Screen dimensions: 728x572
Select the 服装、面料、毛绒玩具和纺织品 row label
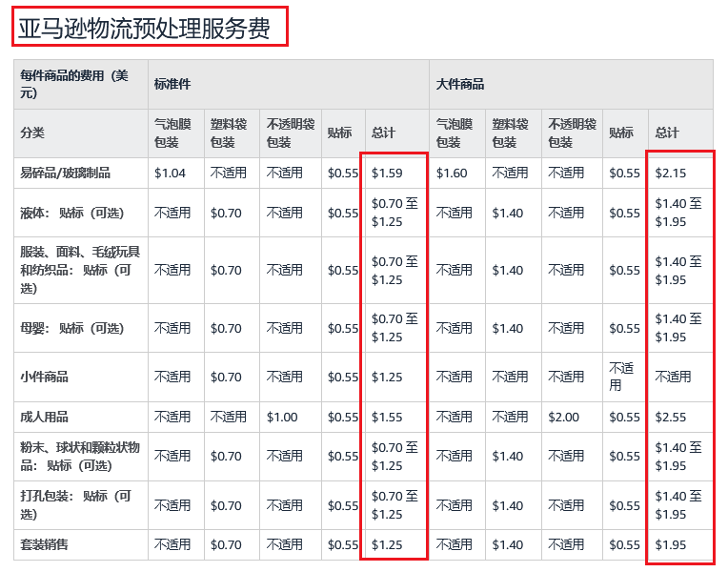[80, 270]
